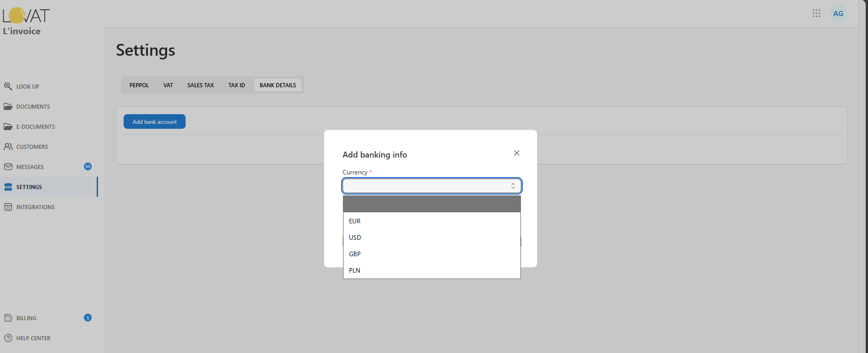Image resolution: width=868 pixels, height=353 pixels.
Task: Switch to the Tax ID tab
Action: 236,85
